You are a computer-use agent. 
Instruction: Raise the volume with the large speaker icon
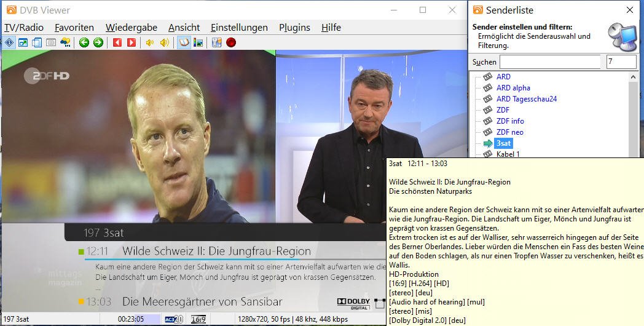[x=164, y=42]
